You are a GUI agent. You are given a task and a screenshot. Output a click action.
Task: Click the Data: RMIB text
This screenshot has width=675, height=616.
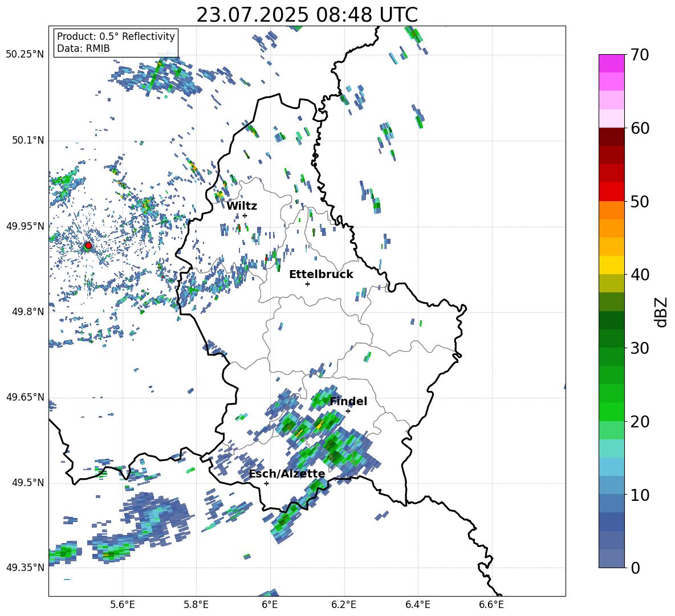83,48
